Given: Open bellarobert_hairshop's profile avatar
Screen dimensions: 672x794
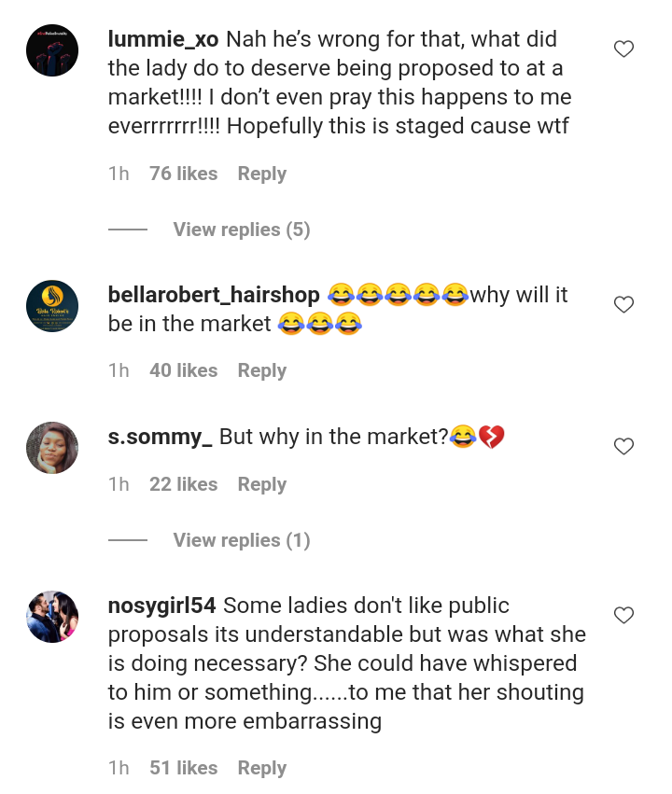Looking at the screenshot, I should click(x=52, y=305).
